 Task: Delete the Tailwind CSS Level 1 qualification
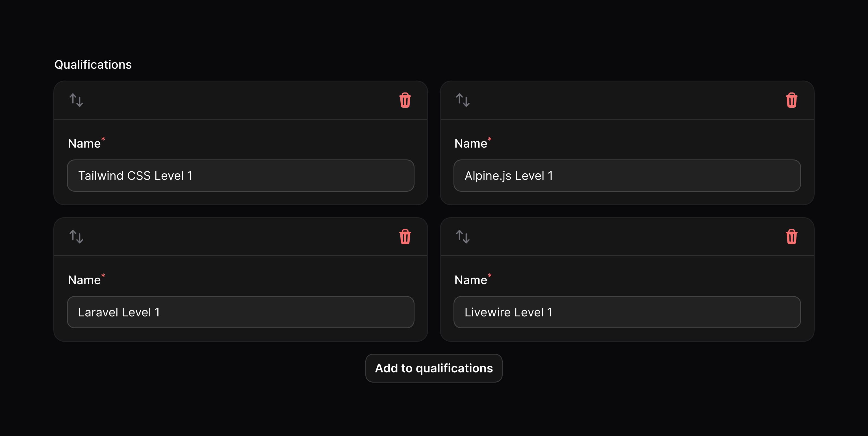pyautogui.click(x=405, y=100)
